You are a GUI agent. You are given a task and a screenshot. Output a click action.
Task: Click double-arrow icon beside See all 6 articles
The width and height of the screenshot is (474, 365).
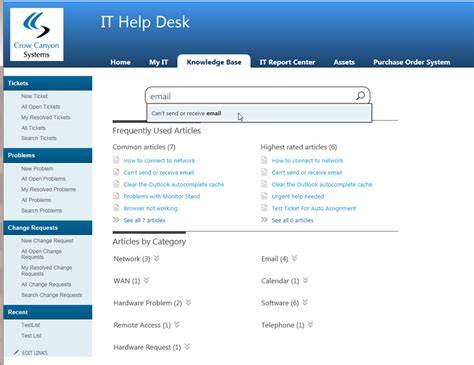click(x=264, y=220)
